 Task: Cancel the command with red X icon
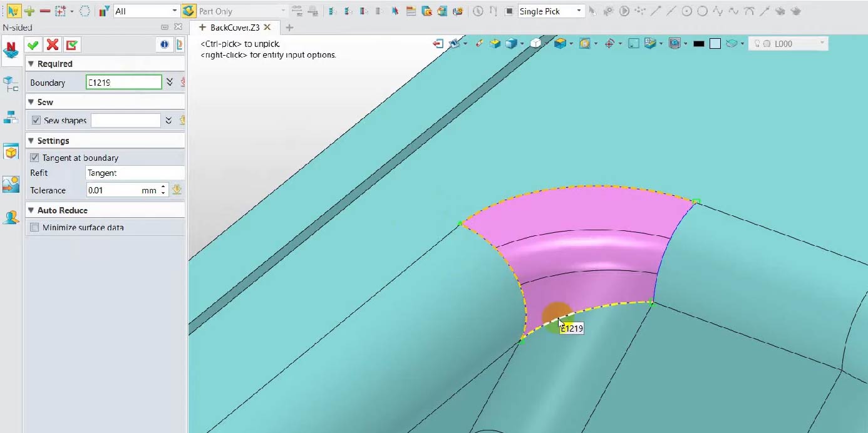click(x=53, y=44)
